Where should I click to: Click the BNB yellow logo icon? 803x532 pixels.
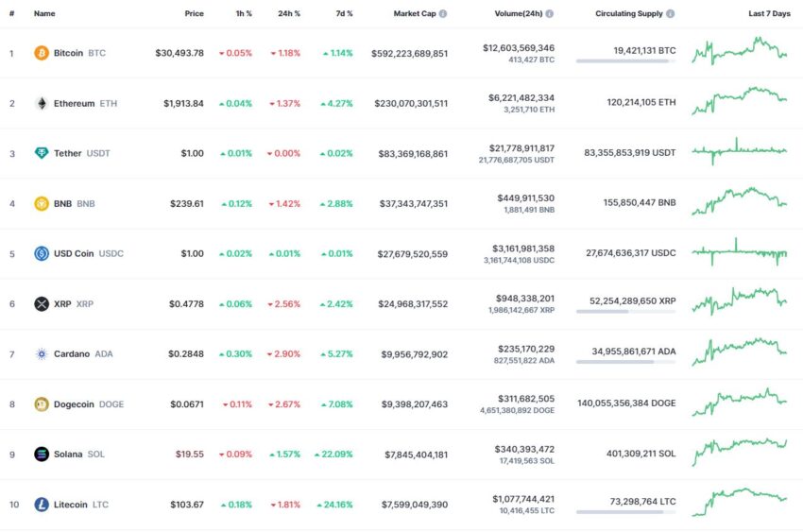[x=42, y=203]
